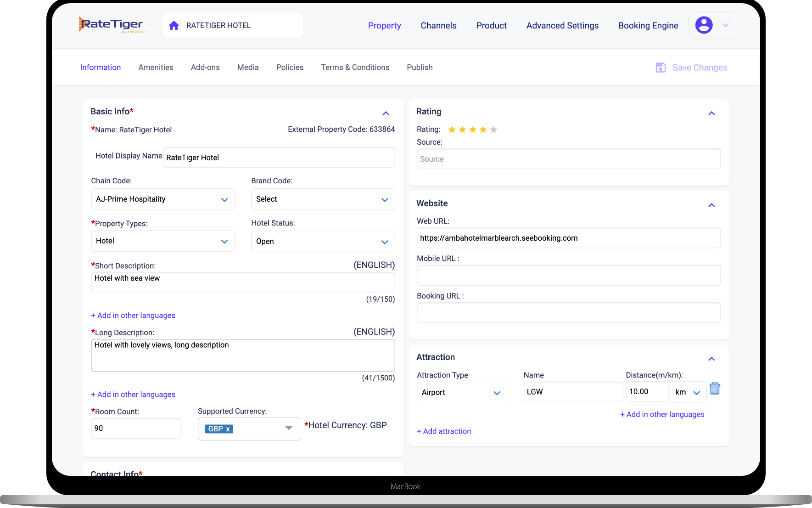Open the Terms & Conditions tab
The height and width of the screenshot is (508, 812).
click(355, 68)
